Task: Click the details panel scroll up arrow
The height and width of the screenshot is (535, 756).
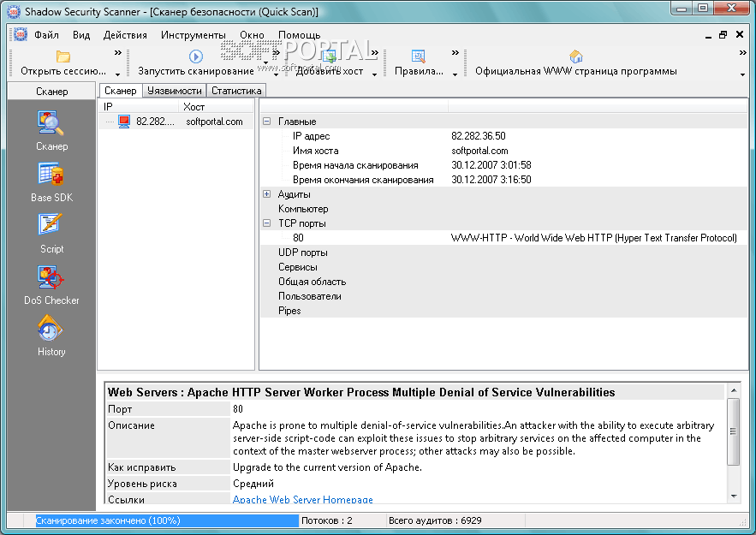Action: pos(734,390)
